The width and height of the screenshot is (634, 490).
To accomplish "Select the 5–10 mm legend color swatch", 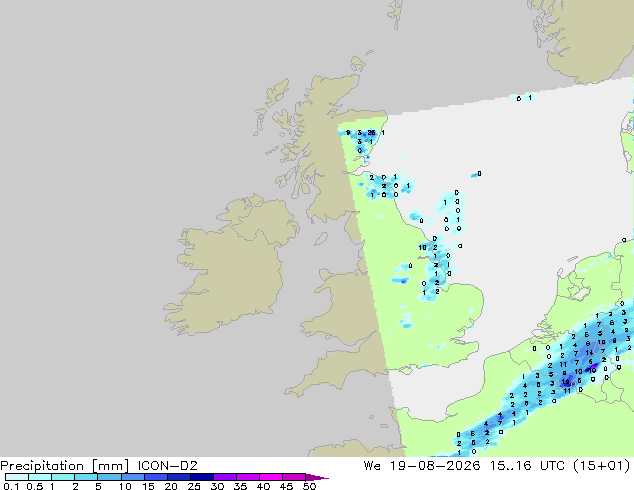I will 109,477.
